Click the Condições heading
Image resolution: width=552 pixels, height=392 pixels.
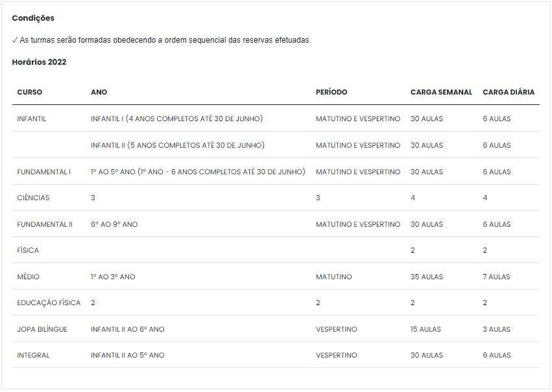click(33, 18)
